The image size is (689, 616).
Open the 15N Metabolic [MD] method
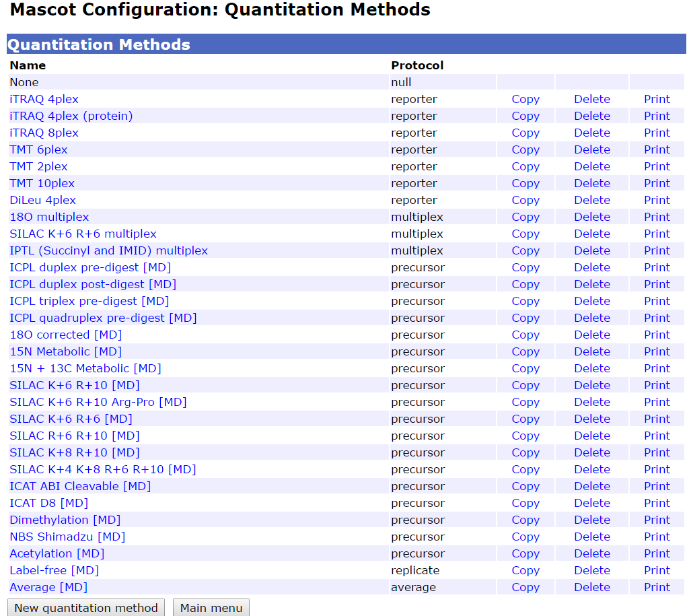[66, 351]
